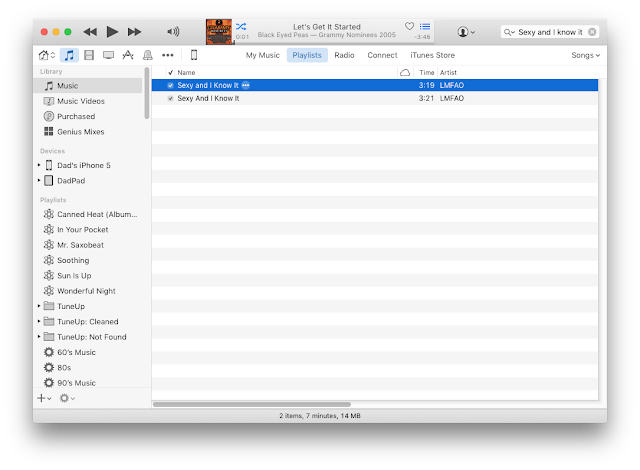Click the rewind previous track button
Image resolution: width=640 pixels, height=470 pixels.
[x=90, y=32]
